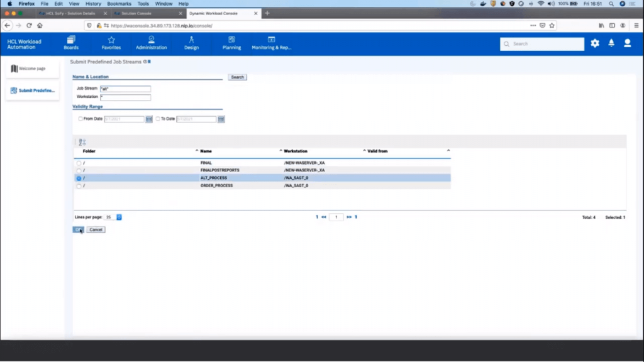Open the Administration menu icon
This screenshot has height=362, width=644.
point(151,43)
